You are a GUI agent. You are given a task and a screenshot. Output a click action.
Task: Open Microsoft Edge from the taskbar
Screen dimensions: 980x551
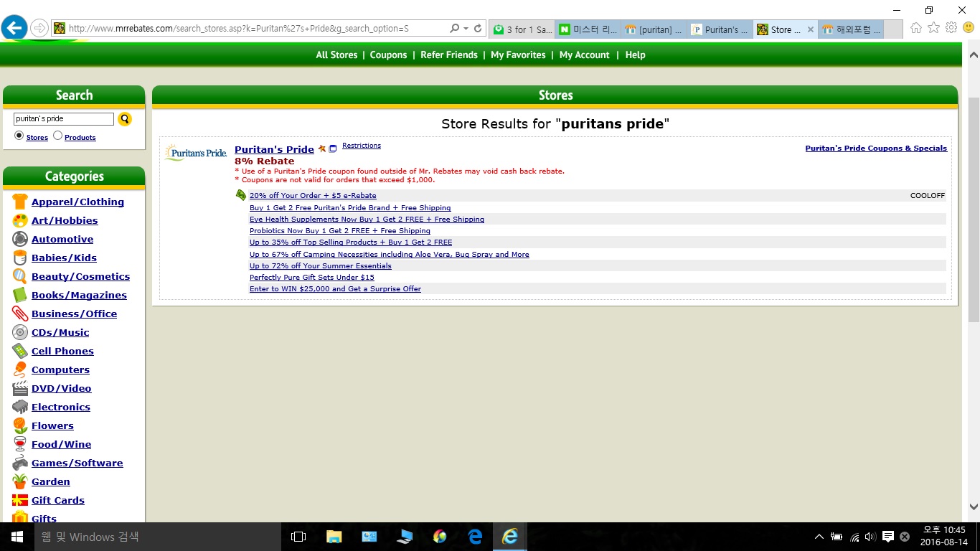(x=475, y=536)
